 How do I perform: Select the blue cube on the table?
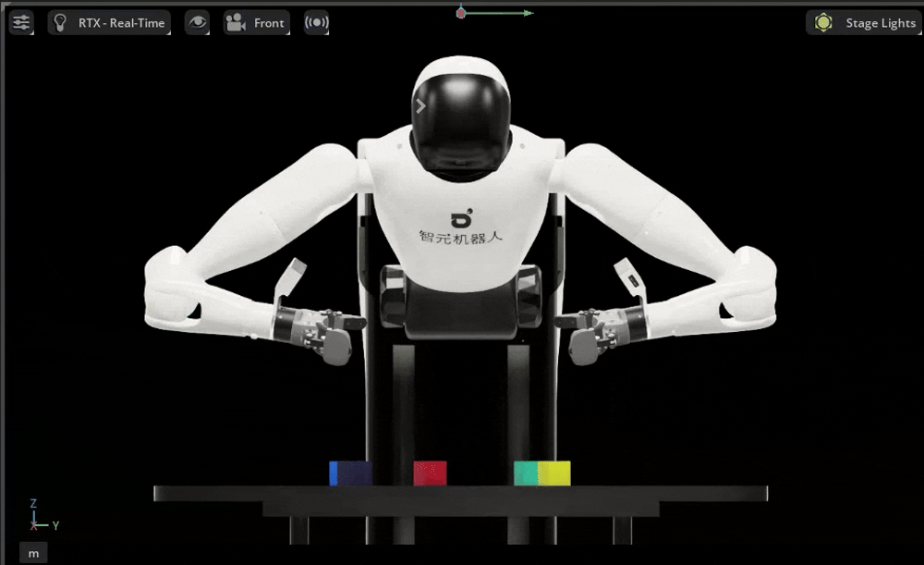tap(350, 473)
